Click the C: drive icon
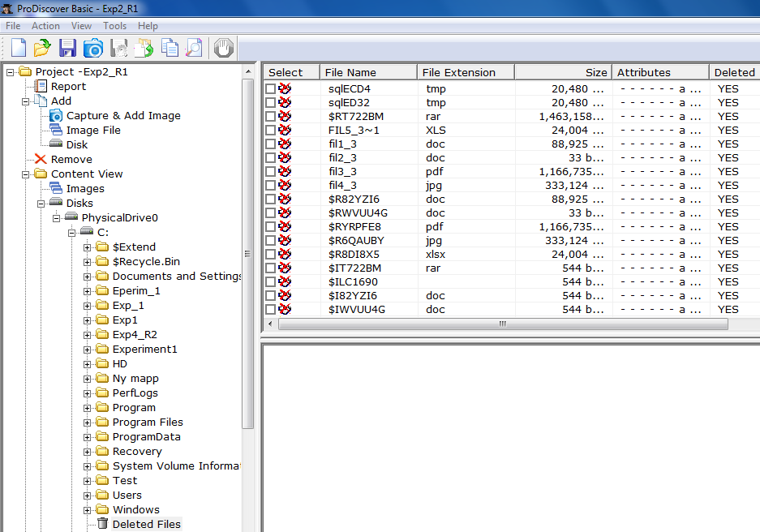This screenshot has height=532, width=760. click(x=88, y=231)
